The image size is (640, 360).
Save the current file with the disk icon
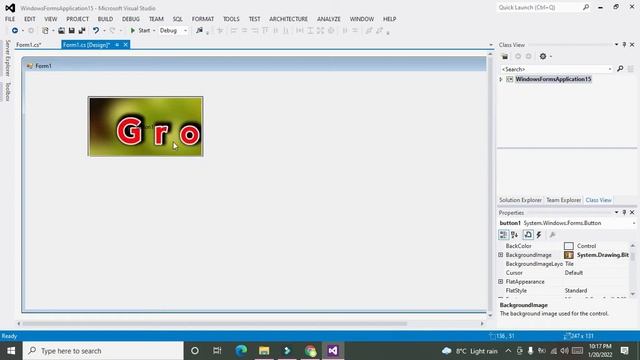[x=71, y=31]
